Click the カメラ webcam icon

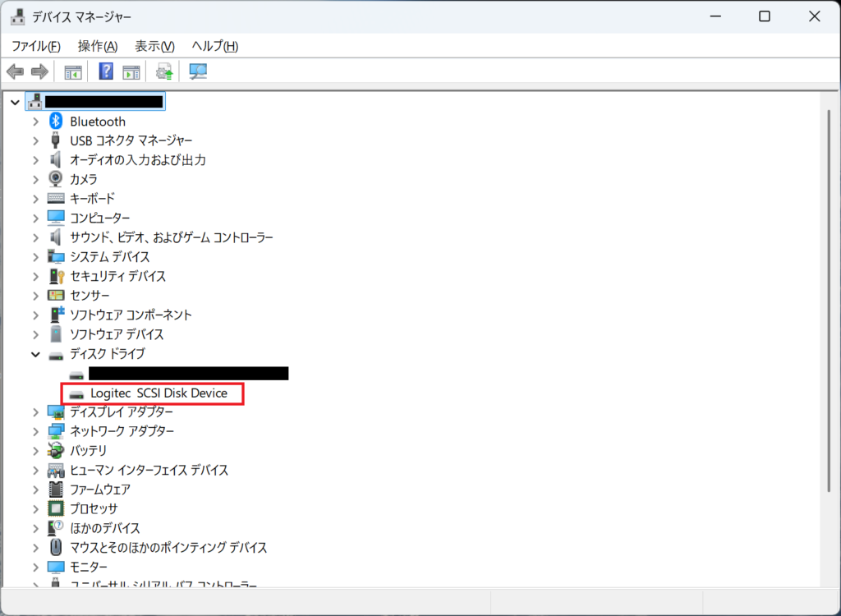click(x=56, y=179)
